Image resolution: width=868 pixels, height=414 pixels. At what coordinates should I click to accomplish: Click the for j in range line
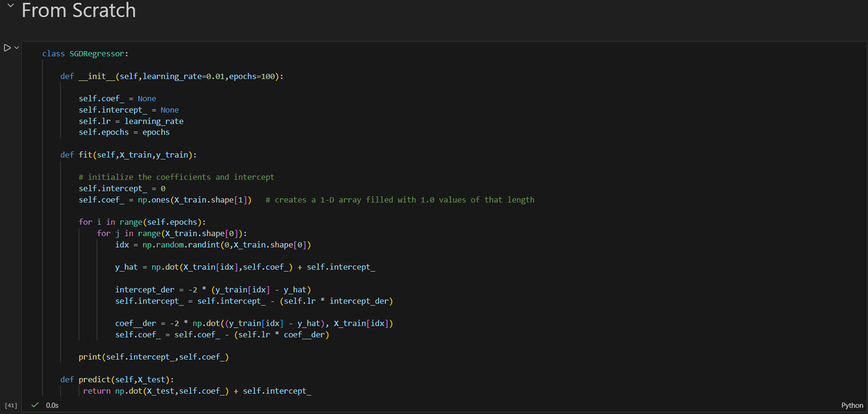click(x=172, y=233)
